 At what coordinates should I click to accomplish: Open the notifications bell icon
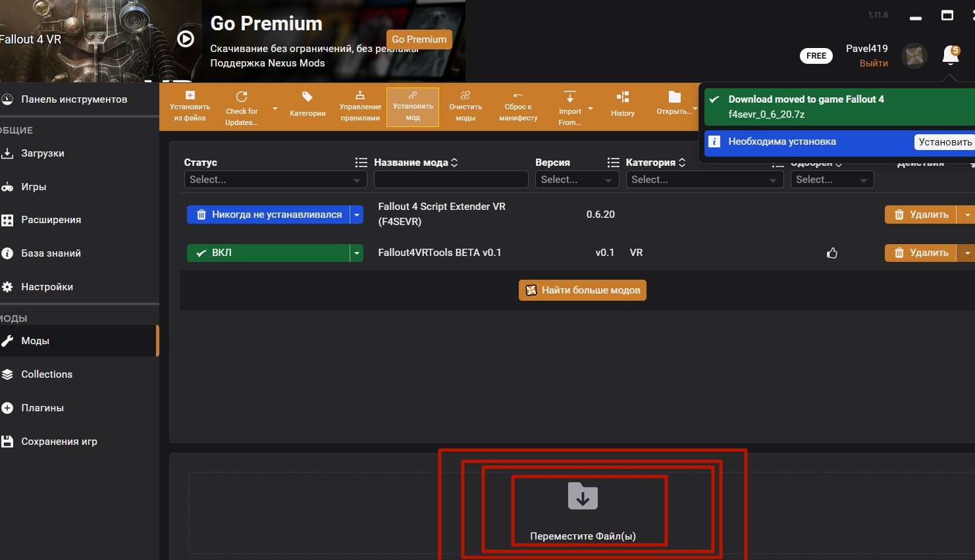951,55
